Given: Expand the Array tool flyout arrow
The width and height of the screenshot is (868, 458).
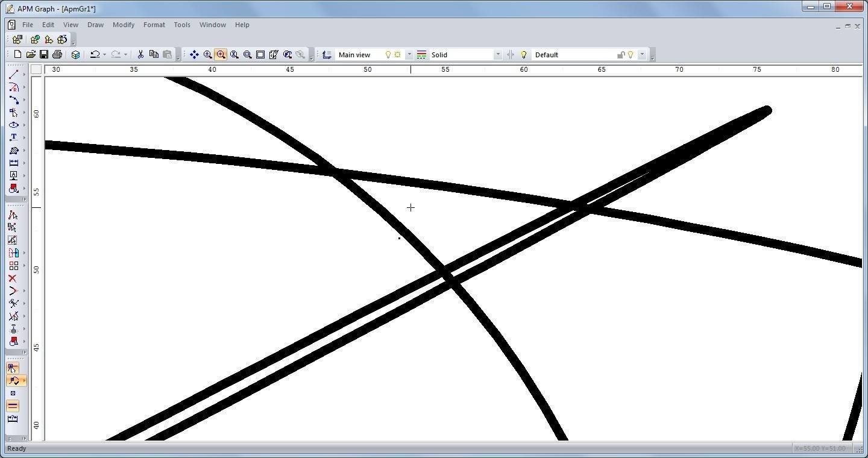Looking at the screenshot, I should tap(24, 265).
